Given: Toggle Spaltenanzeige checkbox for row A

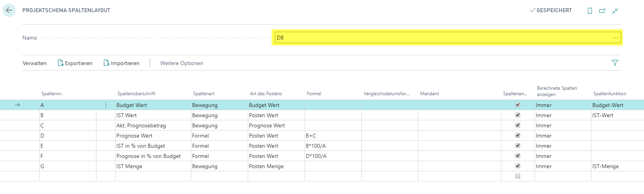Looking at the screenshot, I should (x=518, y=105).
